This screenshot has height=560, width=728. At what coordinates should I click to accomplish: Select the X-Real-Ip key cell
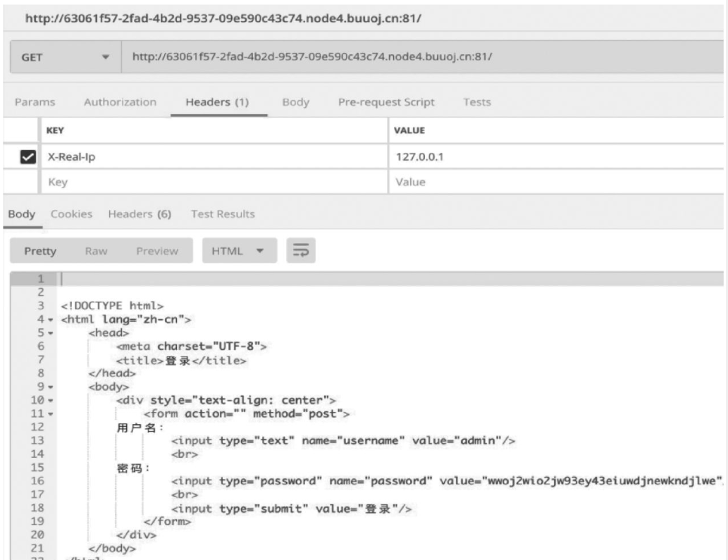[214, 157]
